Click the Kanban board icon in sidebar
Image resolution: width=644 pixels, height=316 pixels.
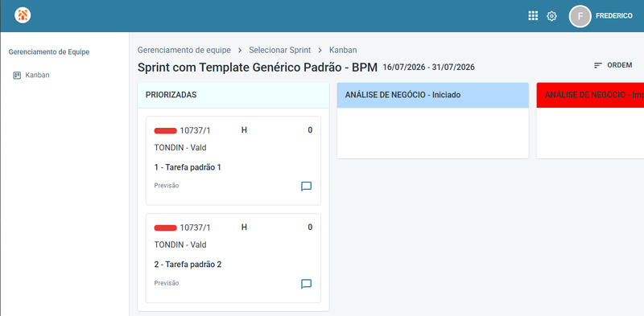tap(17, 75)
